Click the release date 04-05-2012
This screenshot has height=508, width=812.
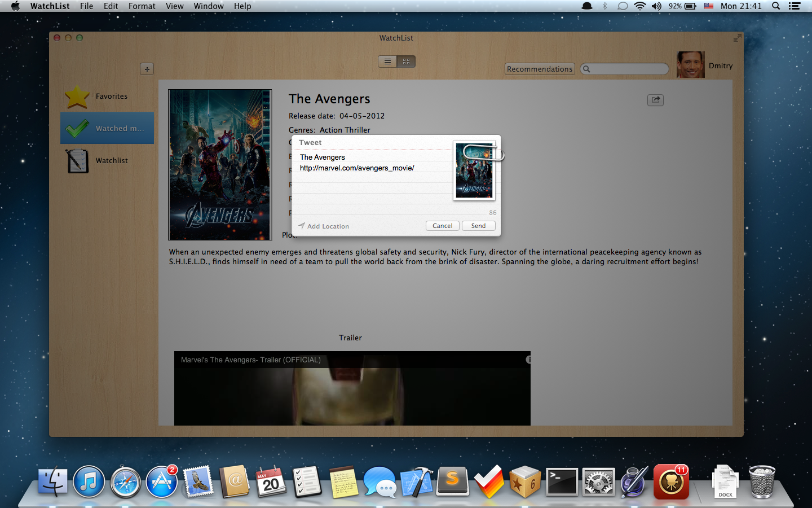coord(362,116)
